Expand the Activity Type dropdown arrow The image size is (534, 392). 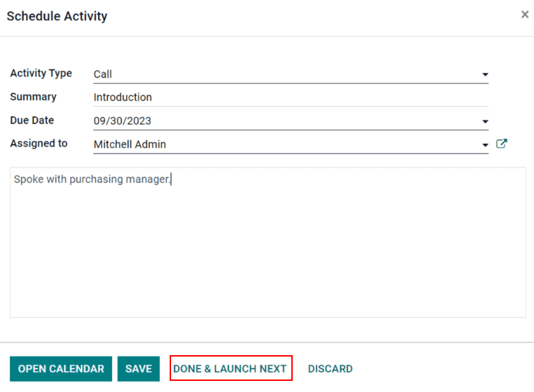coord(485,74)
